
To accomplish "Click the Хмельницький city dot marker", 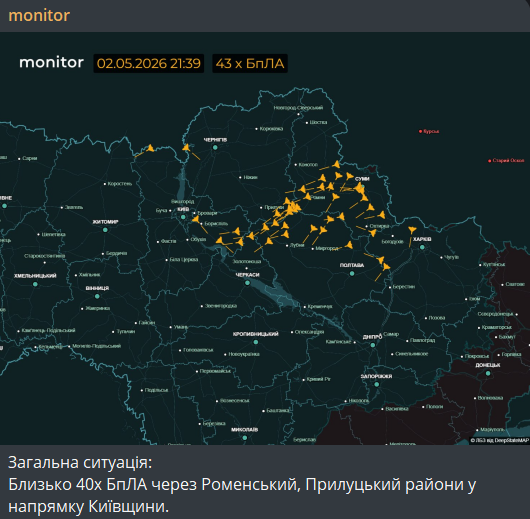I will (35, 284).
